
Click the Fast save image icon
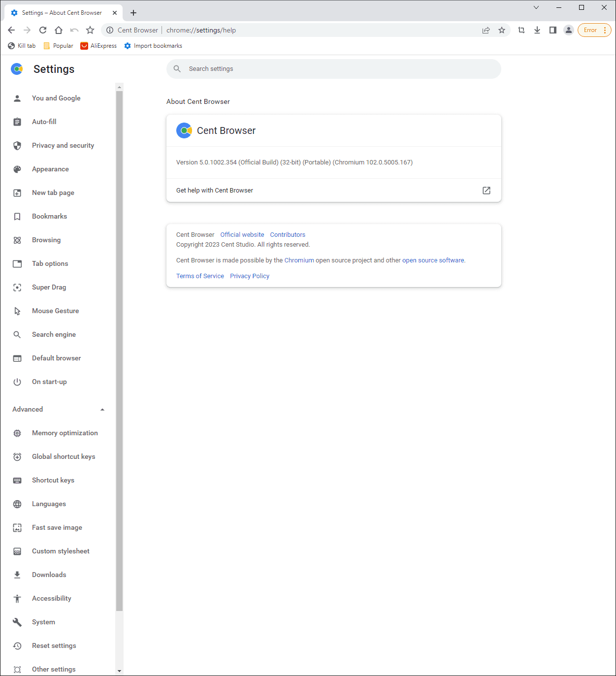pos(17,528)
